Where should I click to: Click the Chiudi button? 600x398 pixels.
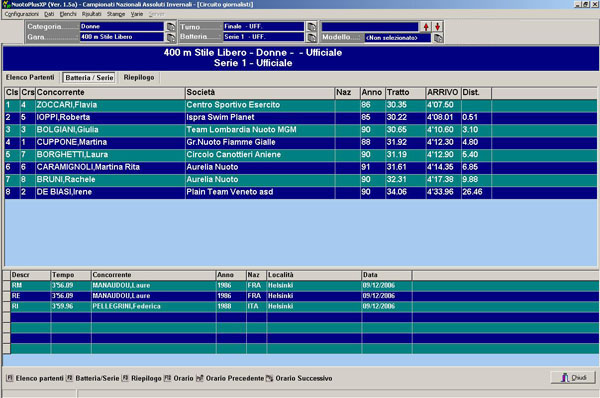point(573,378)
